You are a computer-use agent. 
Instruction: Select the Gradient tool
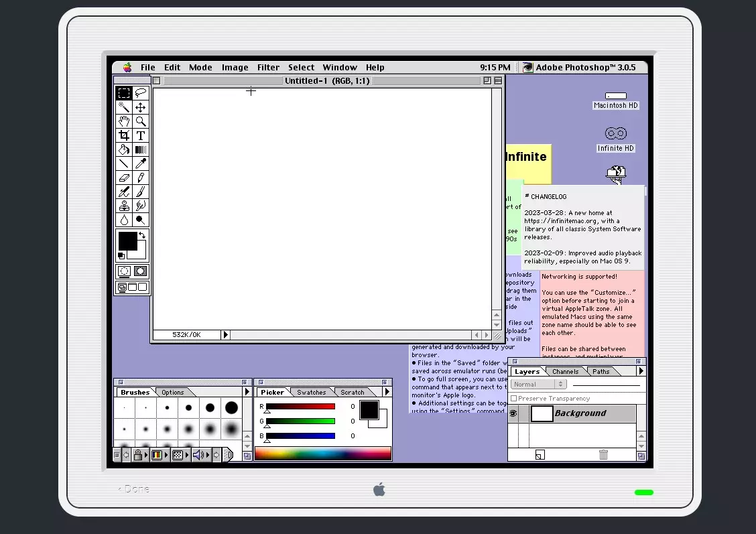140,149
